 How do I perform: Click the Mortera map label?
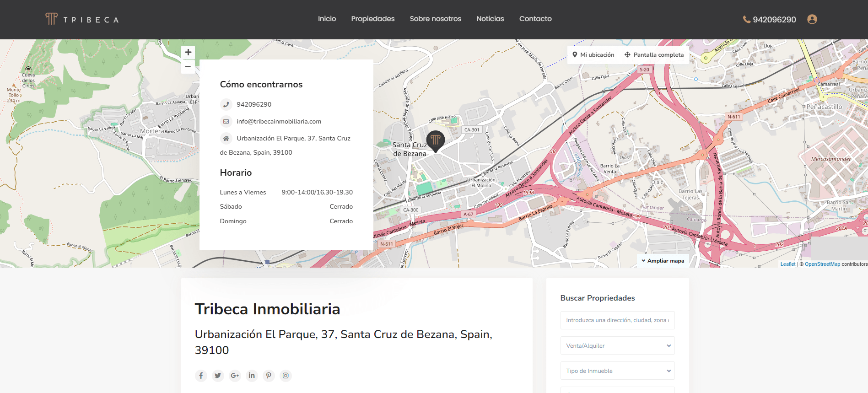click(152, 131)
